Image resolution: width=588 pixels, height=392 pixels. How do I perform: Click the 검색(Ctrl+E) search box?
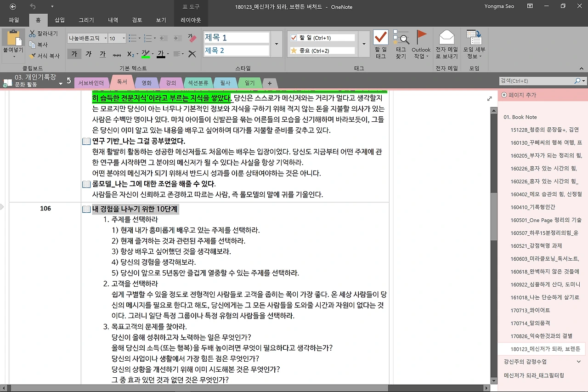click(x=537, y=81)
